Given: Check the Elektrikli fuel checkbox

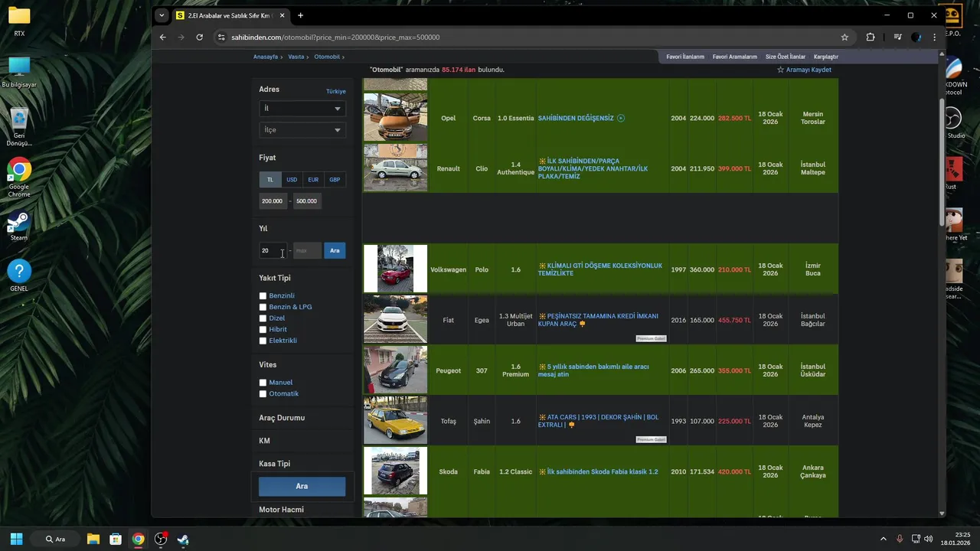Looking at the screenshot, I should pos(263,341).
